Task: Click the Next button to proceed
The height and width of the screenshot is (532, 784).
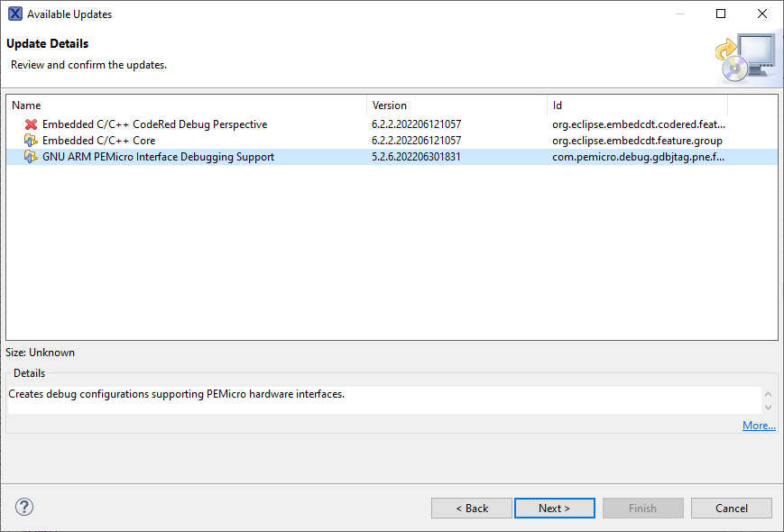Action: coord(554,508)
